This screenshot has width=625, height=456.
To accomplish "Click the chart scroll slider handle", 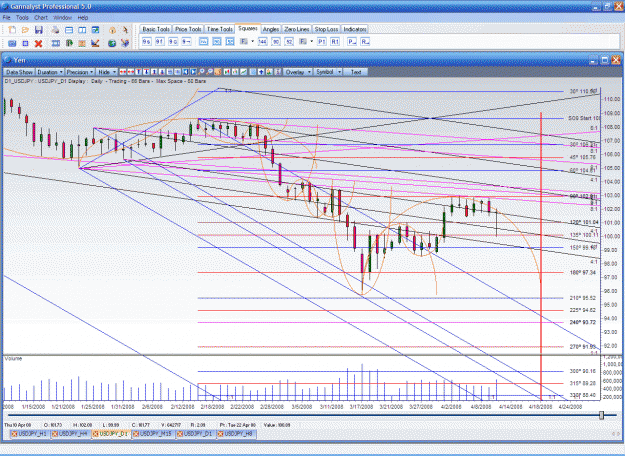I will 601,415.
